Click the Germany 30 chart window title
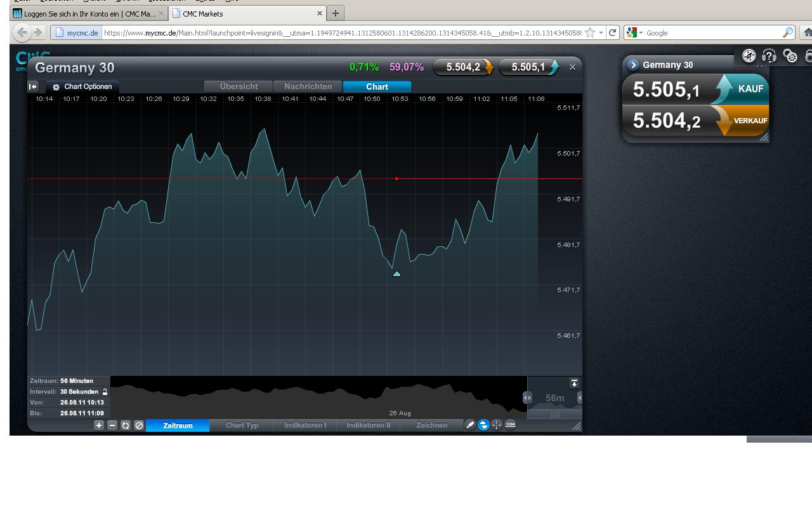 (75, 68)
